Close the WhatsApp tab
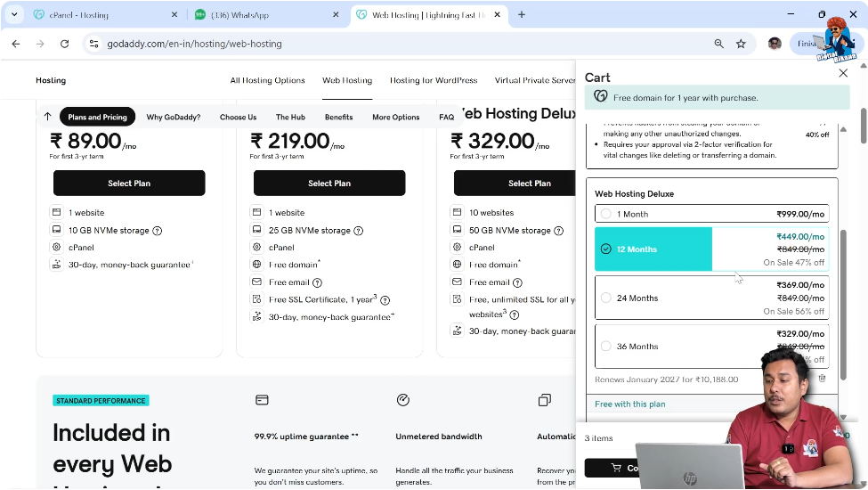The width and height of the screenshot is (868, 490). [336, 15]
